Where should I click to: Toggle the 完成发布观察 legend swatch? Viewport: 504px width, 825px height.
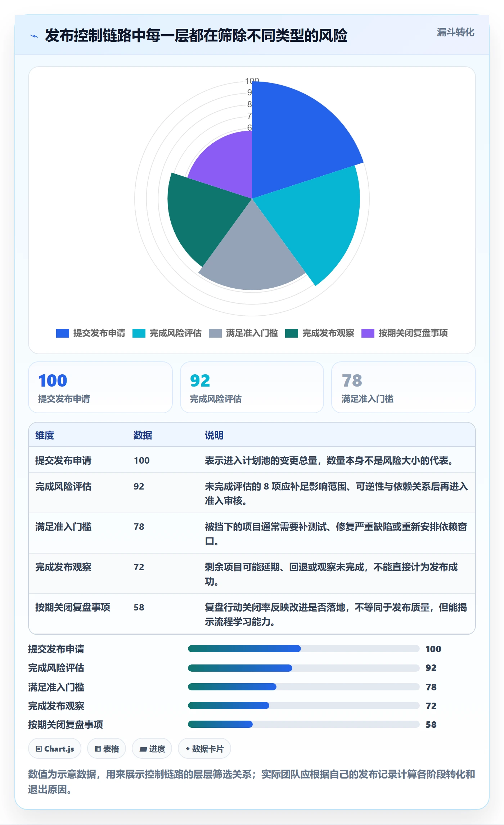pos(291,333)
